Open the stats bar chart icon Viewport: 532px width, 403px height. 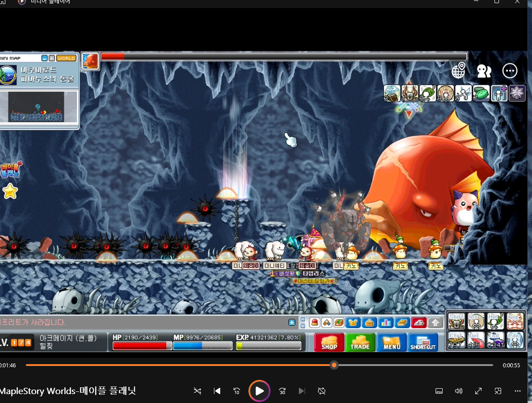386,322
